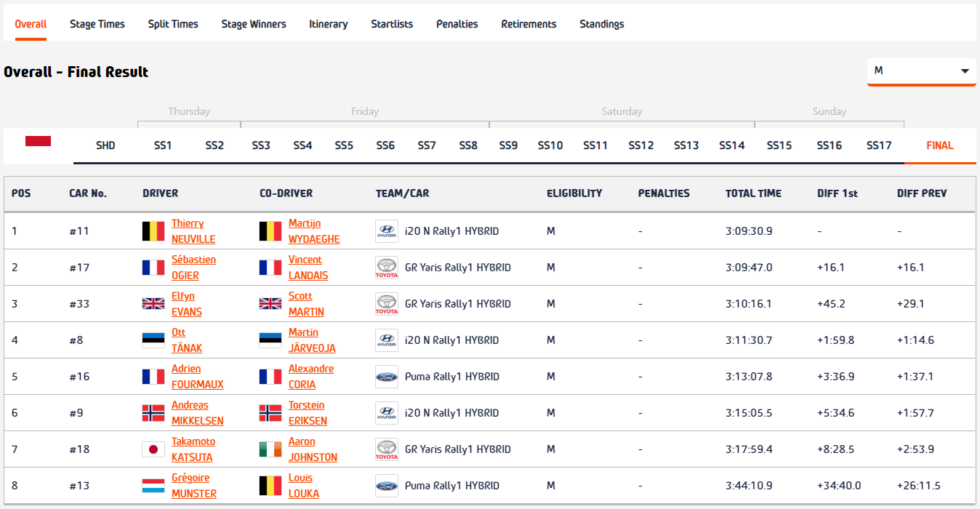Click the Belgian flag next to Louis Louka

pyautogui.click(x=270, y=486)
